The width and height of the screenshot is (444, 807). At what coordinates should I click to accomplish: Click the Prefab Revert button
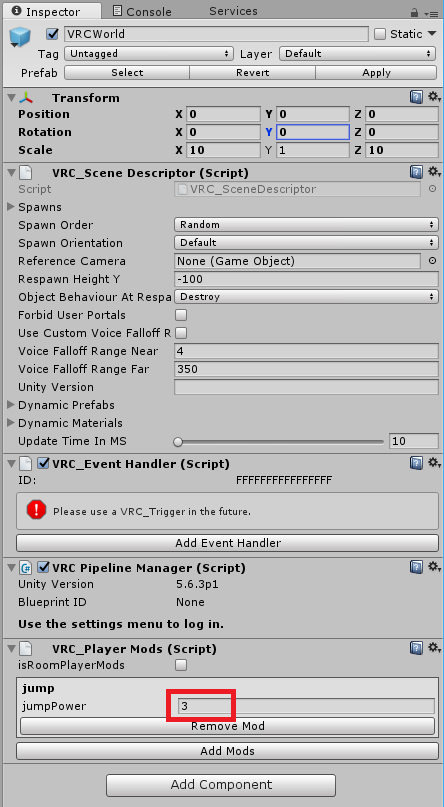tap(253, 73)
